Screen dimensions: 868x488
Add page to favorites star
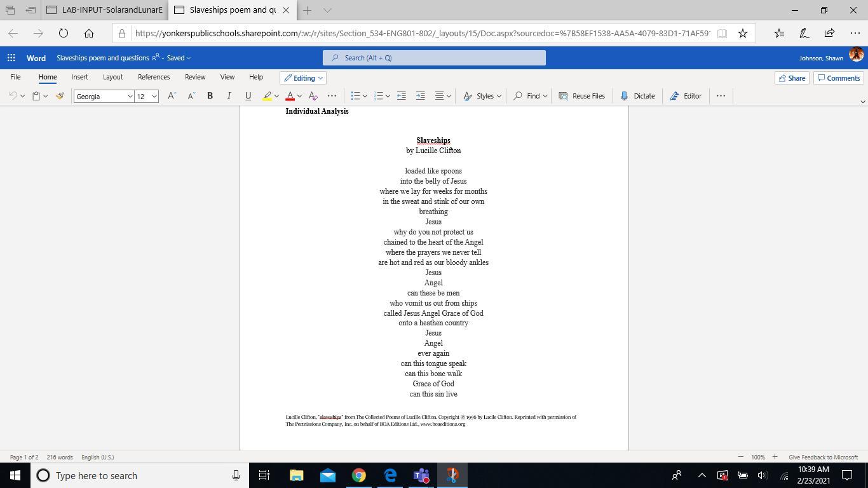pos(742,33)
